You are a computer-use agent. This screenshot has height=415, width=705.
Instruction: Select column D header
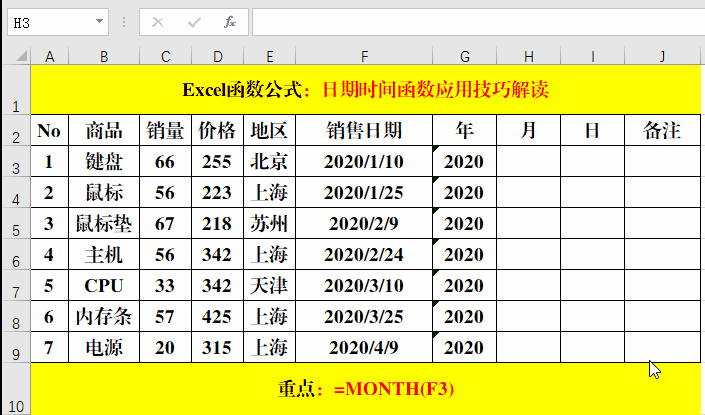[218, 57]
